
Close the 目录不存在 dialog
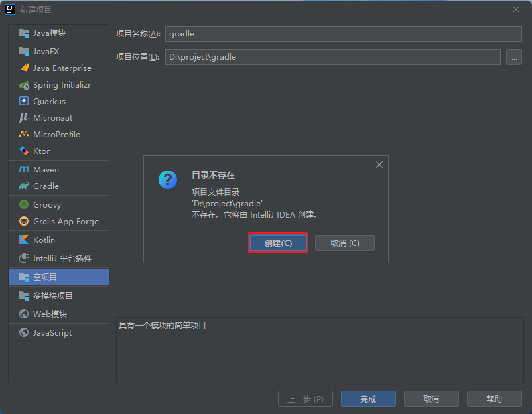point(379,165)
